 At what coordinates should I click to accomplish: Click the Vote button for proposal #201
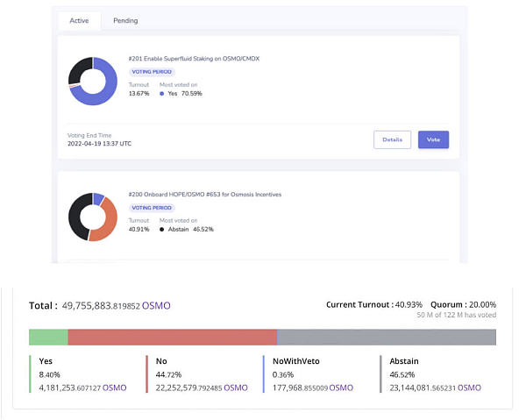(x=433, y=139)
